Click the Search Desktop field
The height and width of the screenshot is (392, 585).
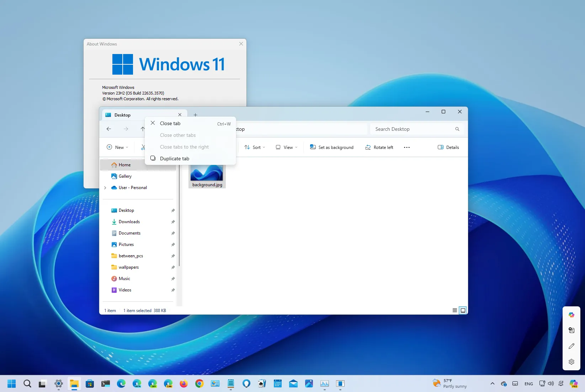(x=416, y=129)
